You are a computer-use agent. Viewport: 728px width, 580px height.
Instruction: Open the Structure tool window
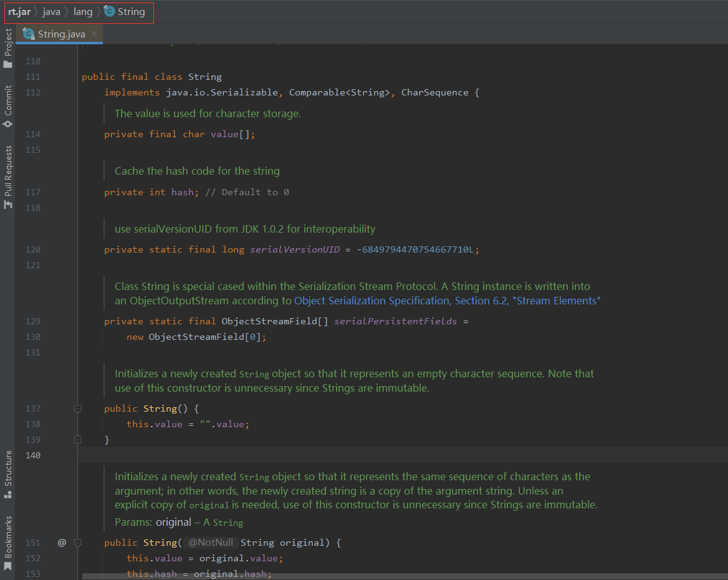[x=7, y=474]
